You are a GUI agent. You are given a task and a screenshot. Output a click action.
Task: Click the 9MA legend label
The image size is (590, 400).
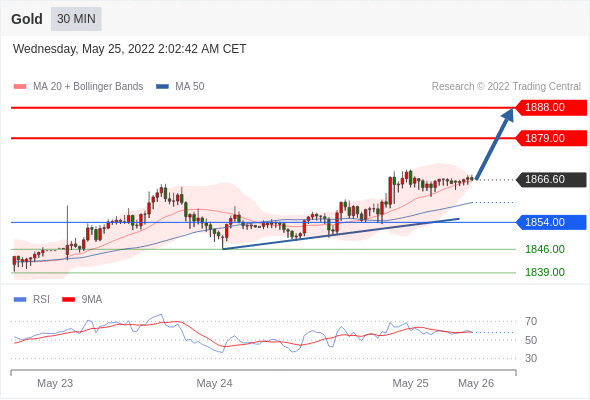(x=92, y=300)
